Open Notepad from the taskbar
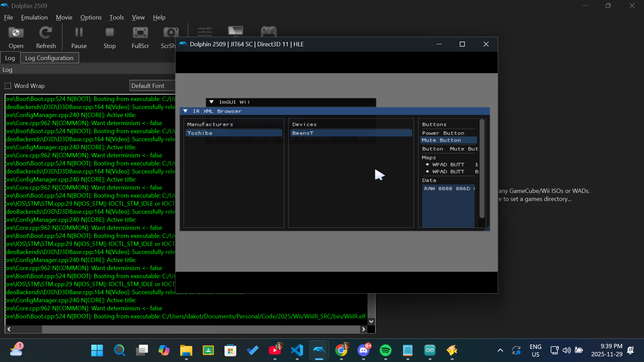Screen dimensions: 644x362 [x=408, y=351]
